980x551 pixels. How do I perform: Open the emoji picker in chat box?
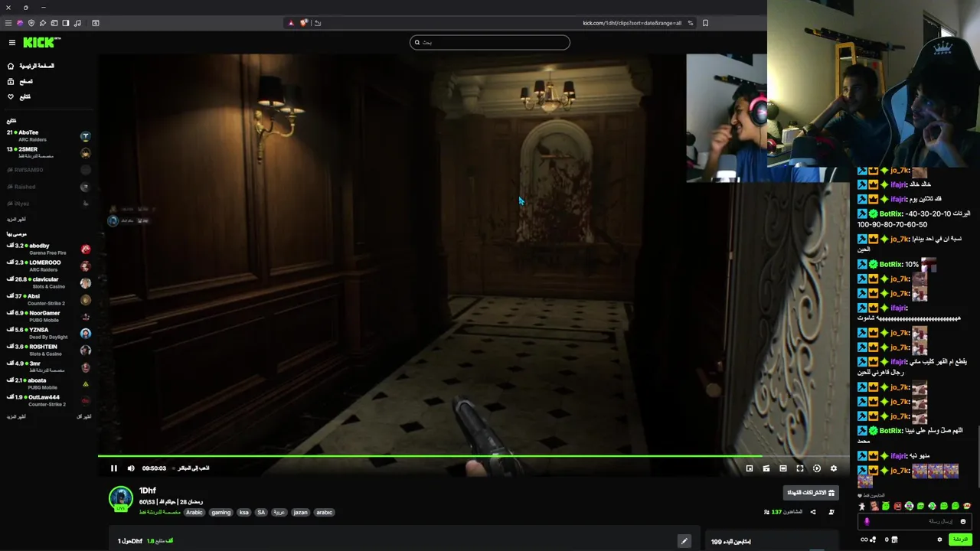[x=963, y=521]
